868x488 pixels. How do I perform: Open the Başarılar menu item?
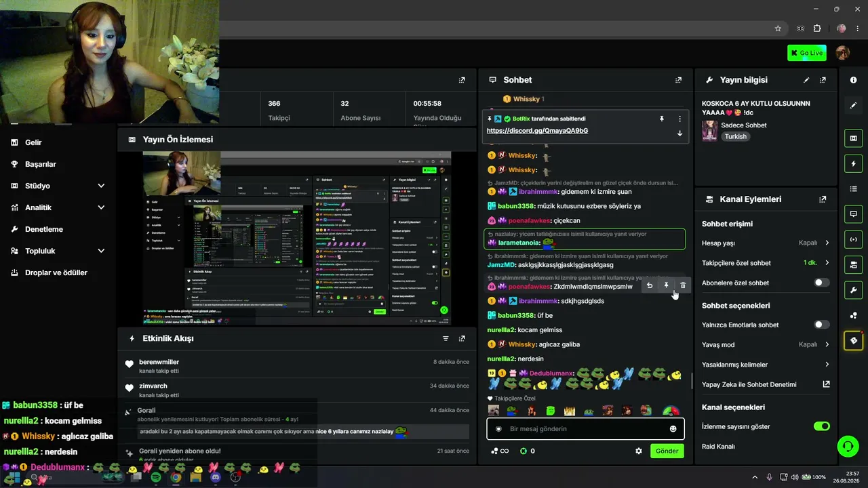(41, 164)
